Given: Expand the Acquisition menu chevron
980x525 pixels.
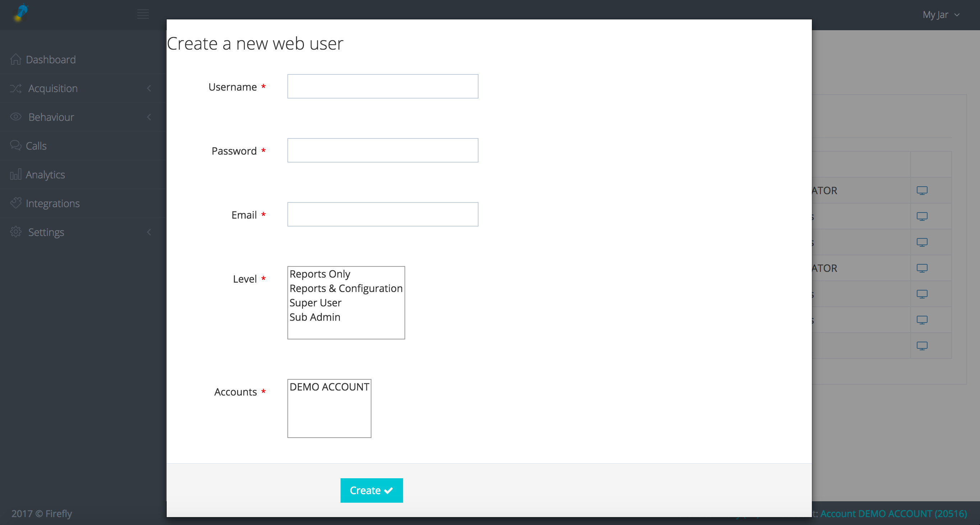Looking at the screenshot, I should click(x=149, y=88).
